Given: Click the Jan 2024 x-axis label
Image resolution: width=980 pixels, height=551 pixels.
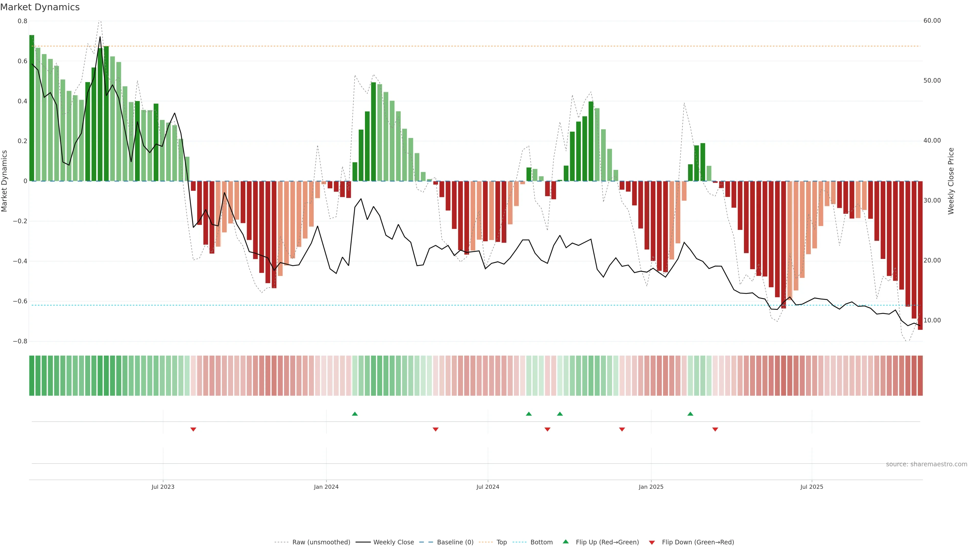Looking at the screenshot, I should pyautogui.click(x=326, y=487).
